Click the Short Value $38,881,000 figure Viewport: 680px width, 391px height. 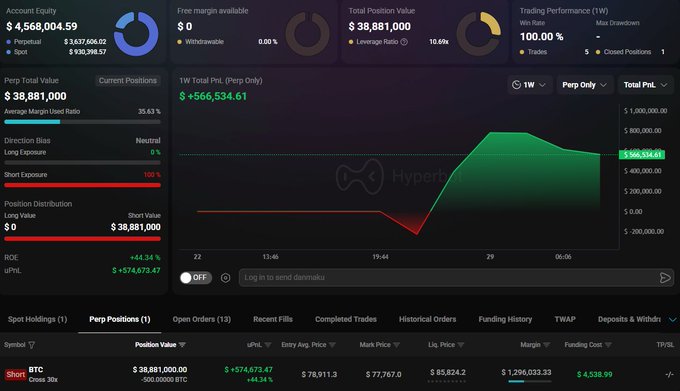coord(135,227)
